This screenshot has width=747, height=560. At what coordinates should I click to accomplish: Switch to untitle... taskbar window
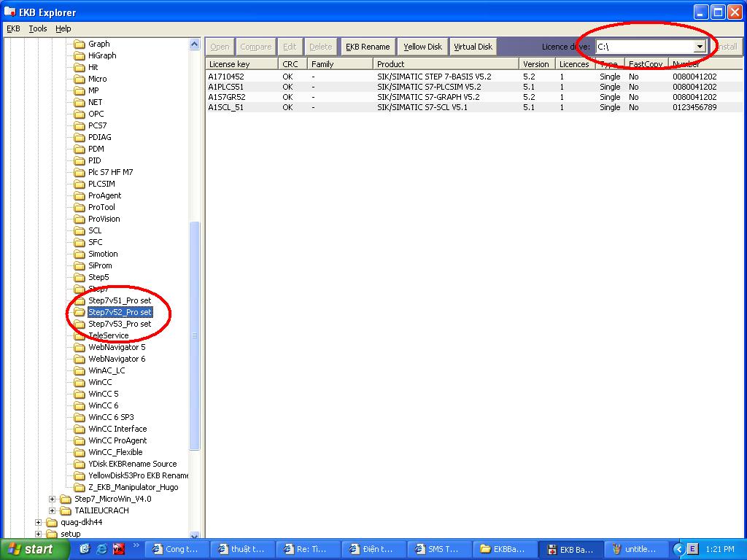pyautogui.click(x=636, y=549)
